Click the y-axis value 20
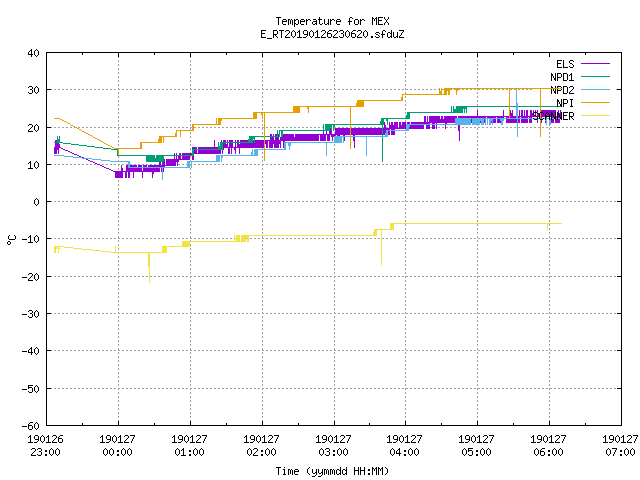 coord(33,128)
